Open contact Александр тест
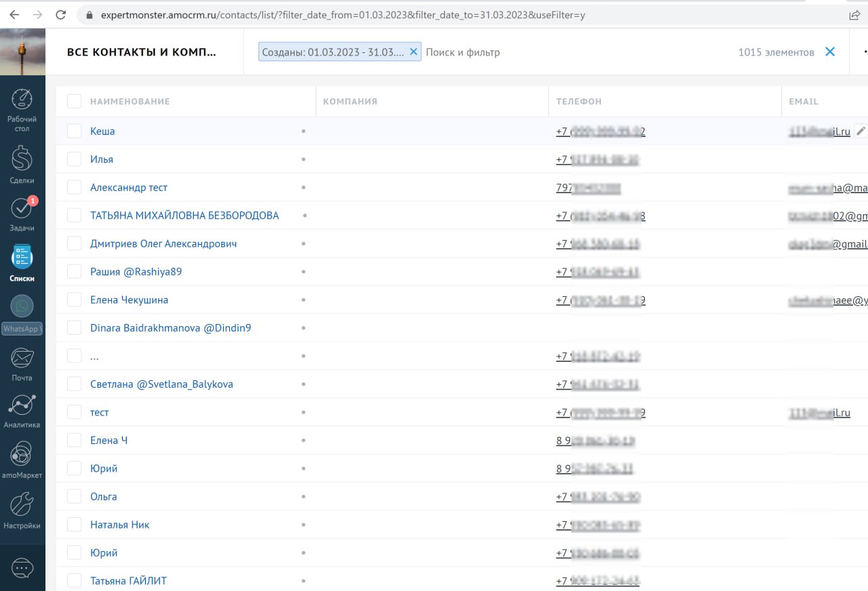This screenshot has width=868, height=591. [129, 187]
